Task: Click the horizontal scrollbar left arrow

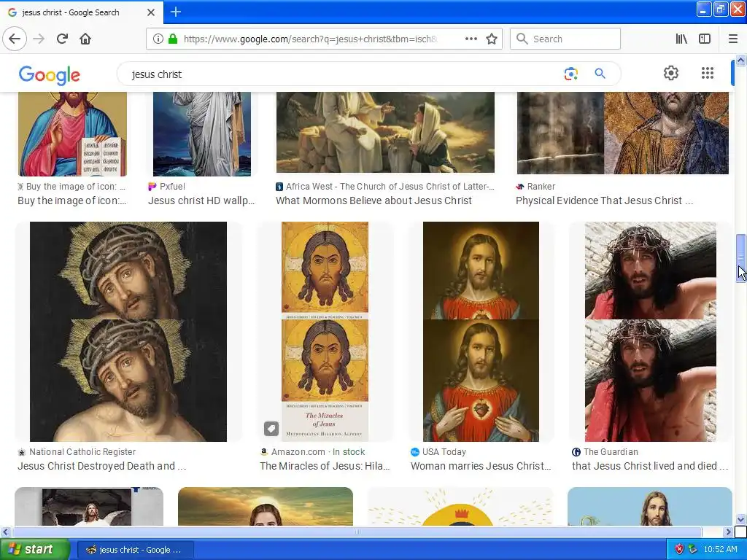Action: pyautogui.click(x=5, y=532)
